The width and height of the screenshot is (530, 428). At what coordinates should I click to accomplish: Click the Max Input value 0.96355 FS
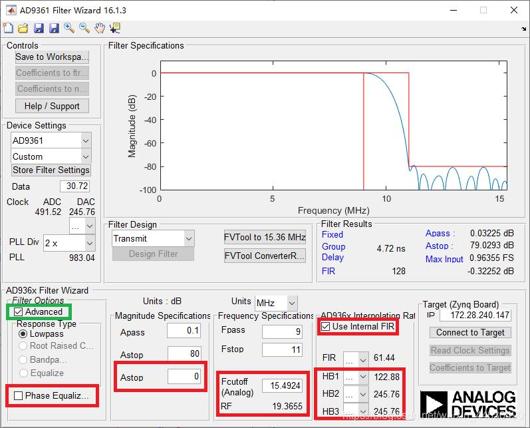(x=492, y=258)
